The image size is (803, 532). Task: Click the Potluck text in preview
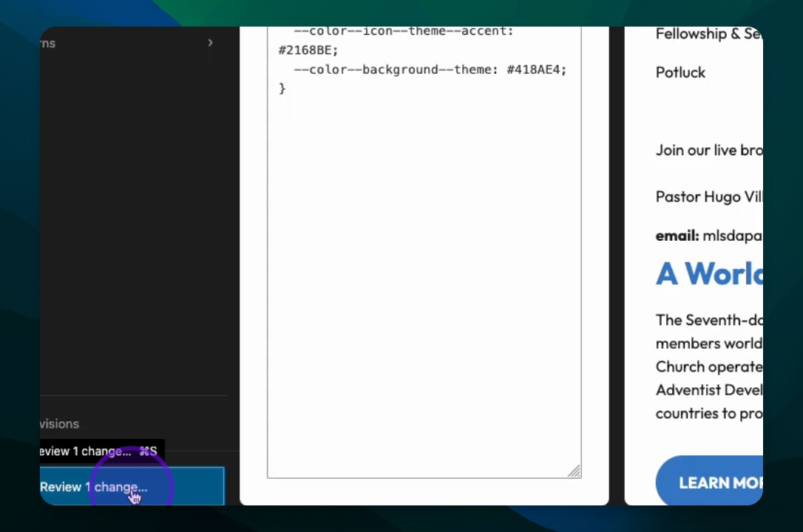(x=680, y=72)
